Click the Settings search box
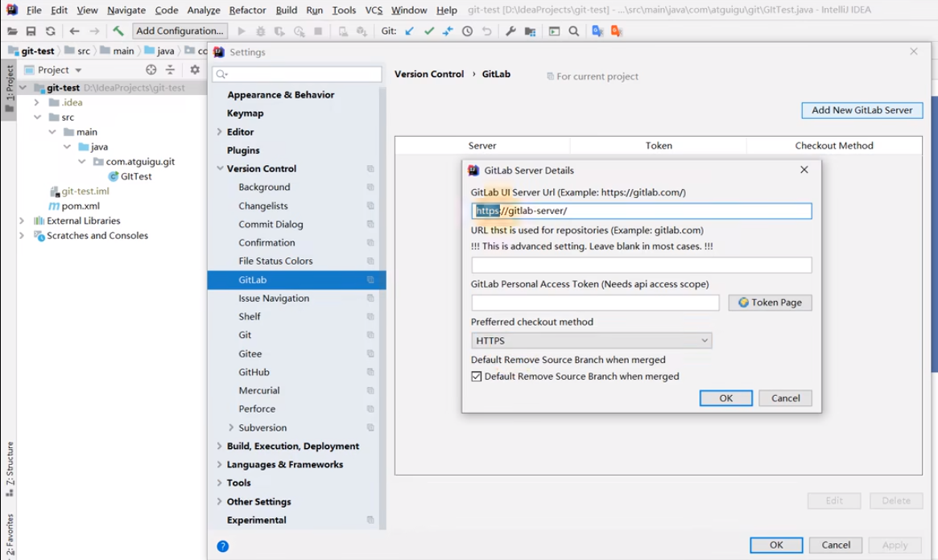Viewport: 938px width, 560px height. (297, 74)
